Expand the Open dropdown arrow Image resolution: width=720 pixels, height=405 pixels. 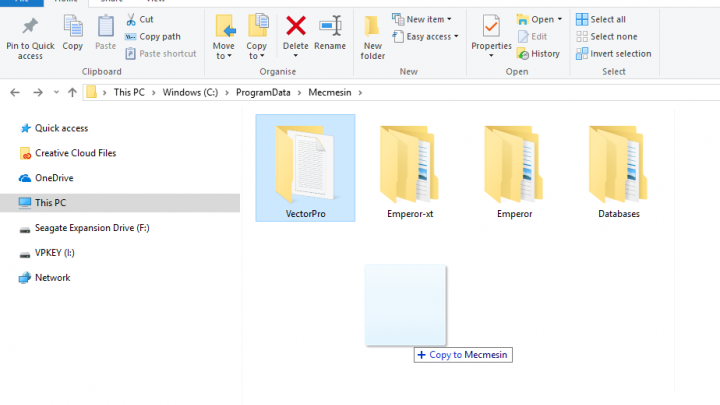[x=560, y=19]
